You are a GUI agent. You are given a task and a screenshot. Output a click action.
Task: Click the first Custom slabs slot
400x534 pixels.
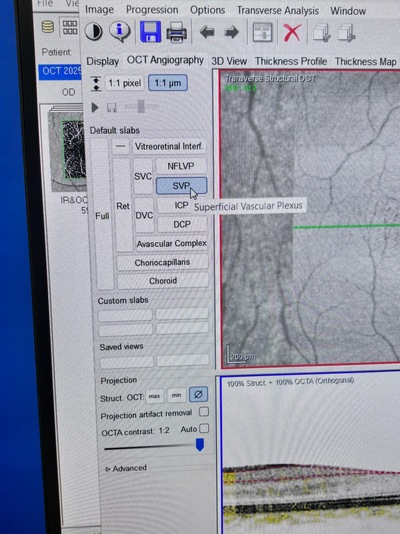coord(125,315)
